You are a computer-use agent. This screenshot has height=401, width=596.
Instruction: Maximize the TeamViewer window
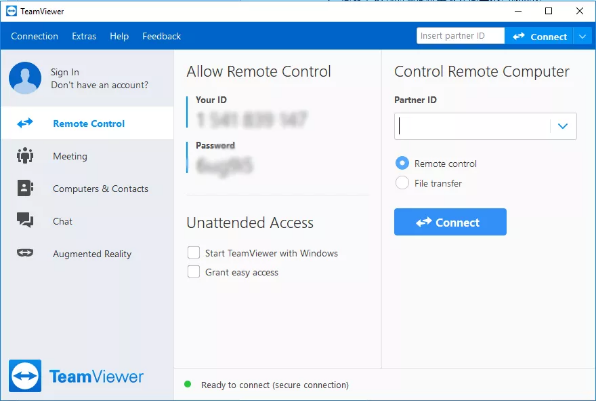click(x=548, y=11)
